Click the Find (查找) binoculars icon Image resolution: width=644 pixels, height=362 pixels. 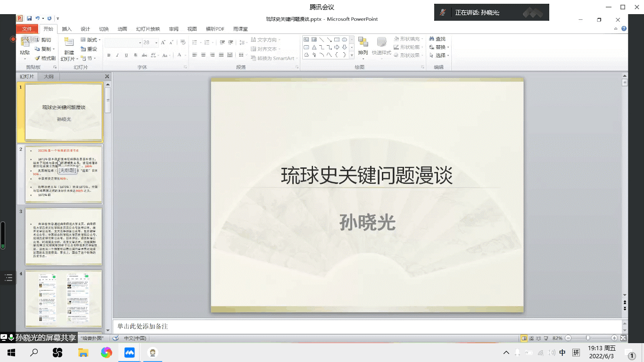pos(431,39)
